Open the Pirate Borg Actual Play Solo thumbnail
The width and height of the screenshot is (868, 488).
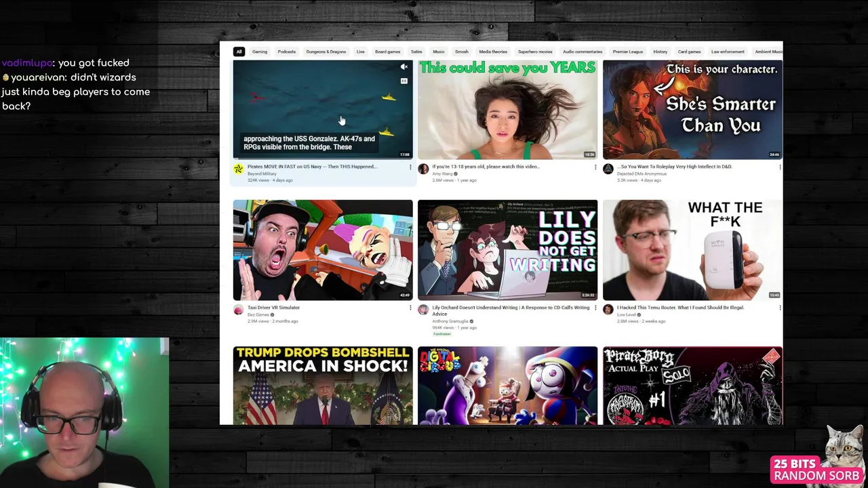pos(692,386)
